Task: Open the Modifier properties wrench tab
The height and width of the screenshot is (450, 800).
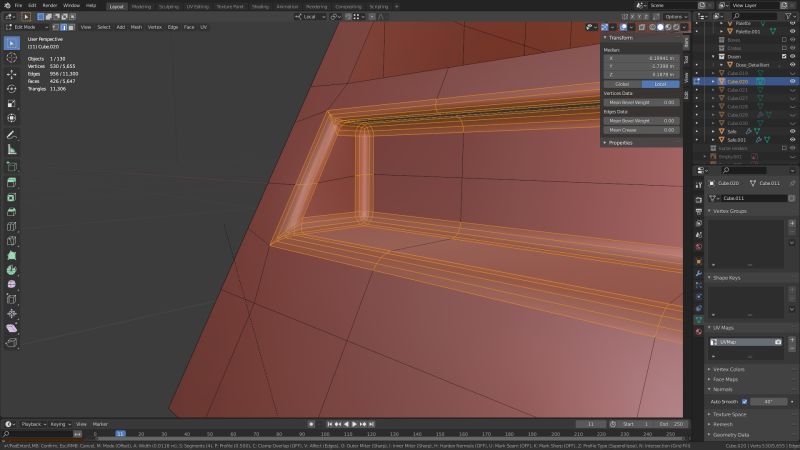Action: 698,273
